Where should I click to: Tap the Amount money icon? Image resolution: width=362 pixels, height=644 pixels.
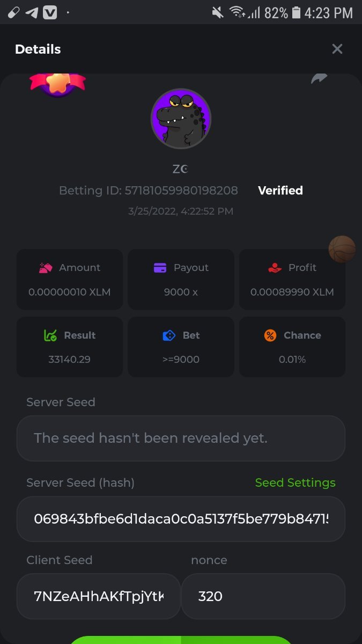tap(45, 268)
